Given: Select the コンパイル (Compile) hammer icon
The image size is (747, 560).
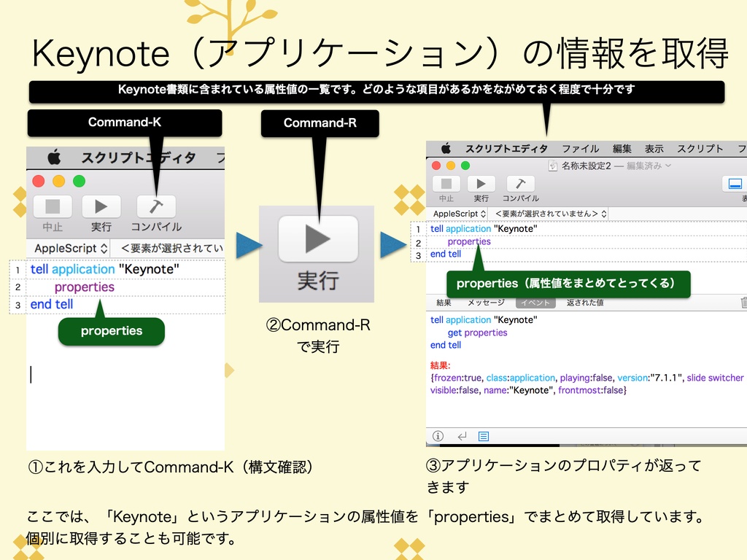Looking at the screenshot, I should (x=521, y=184).
